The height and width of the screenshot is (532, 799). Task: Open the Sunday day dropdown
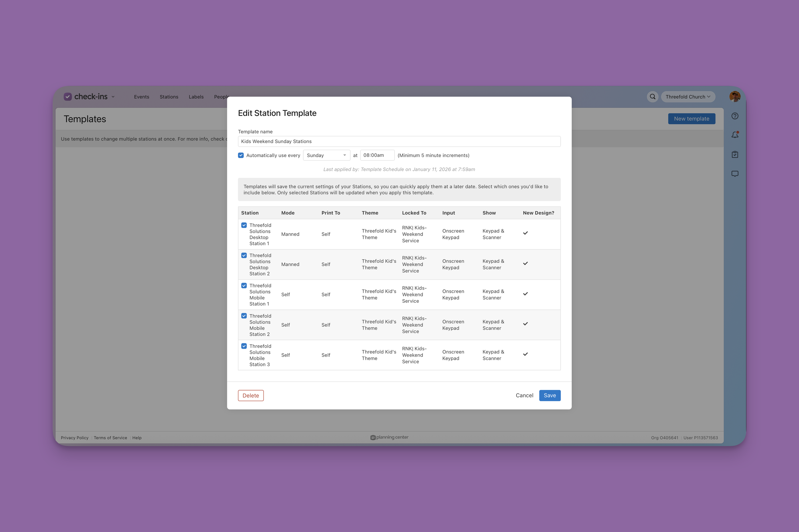tap(326, 156)
